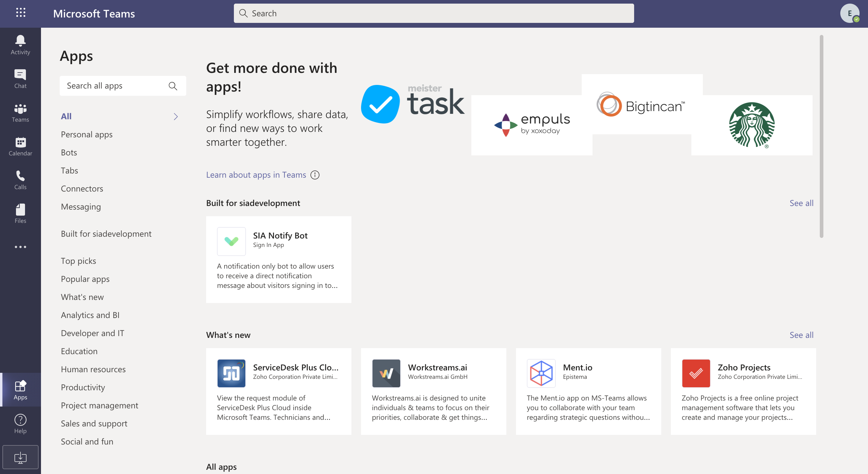
Task: Select the Messaging category filter
Action: pos(80,206)
